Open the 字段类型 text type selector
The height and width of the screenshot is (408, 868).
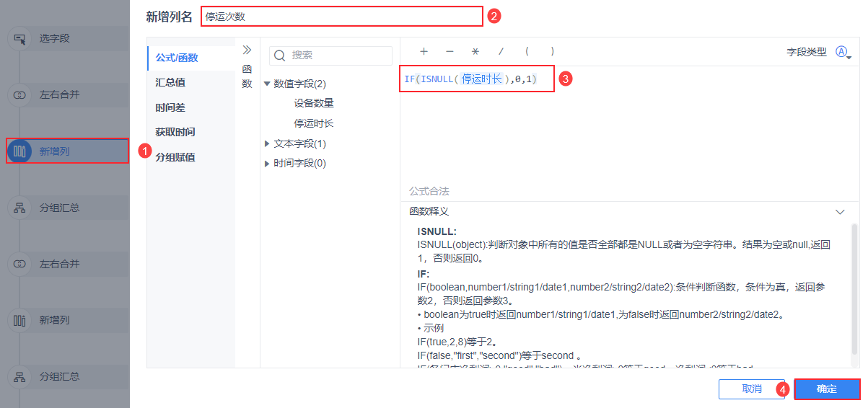click(x=843, y=53)
